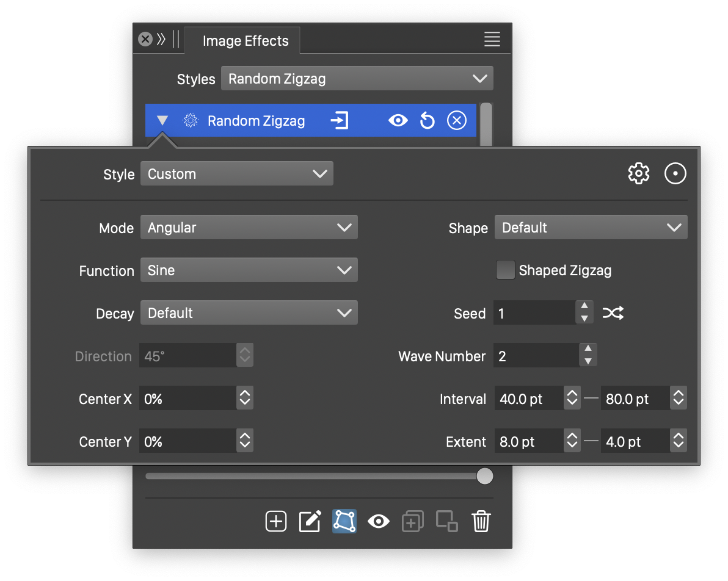Toggle the highlighted shape-nodes button in bottom toolbar
This screenshot has height=581, width=728.
point(344,522)
